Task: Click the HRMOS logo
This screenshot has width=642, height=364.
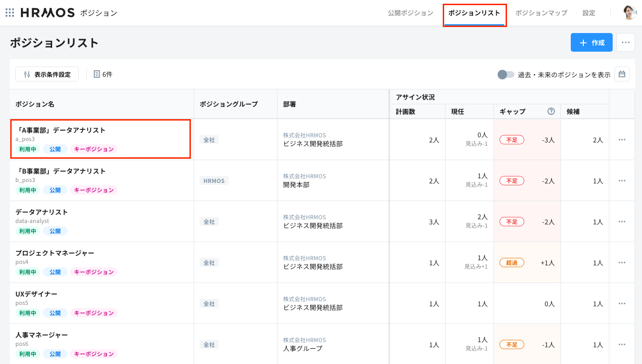Action: point(47,13)
